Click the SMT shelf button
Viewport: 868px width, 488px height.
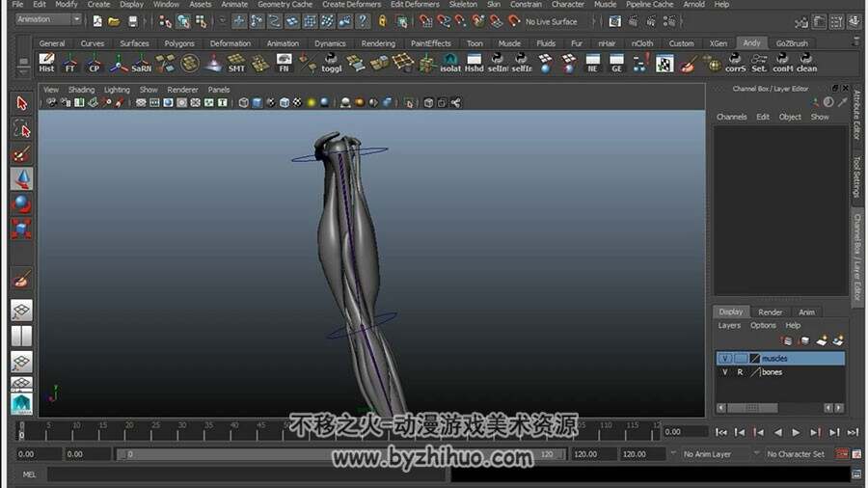tap(236, 63)
